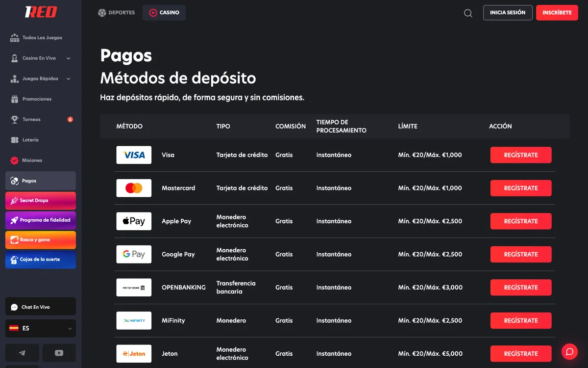Click the Todos Los Juegos slot icon

point(15,38)
